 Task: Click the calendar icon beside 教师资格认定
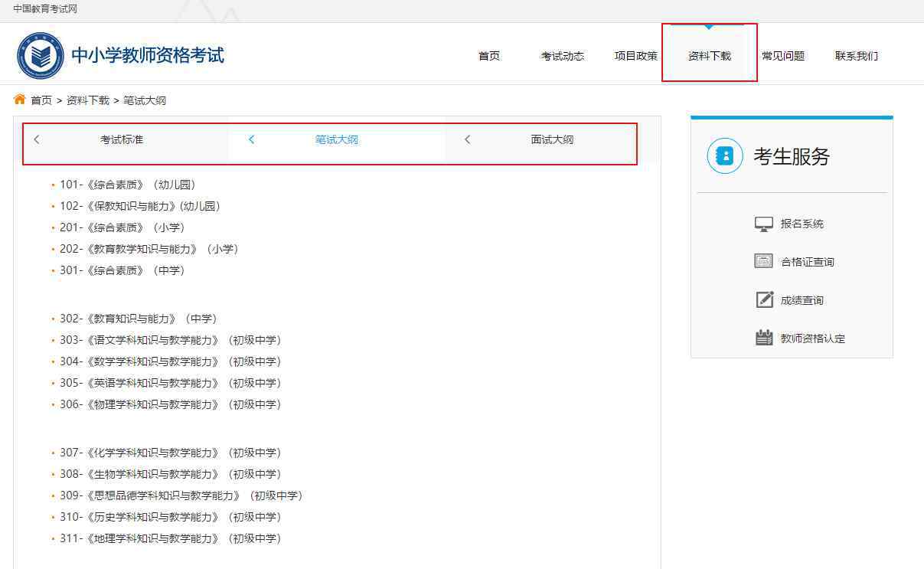coord(763,338)
